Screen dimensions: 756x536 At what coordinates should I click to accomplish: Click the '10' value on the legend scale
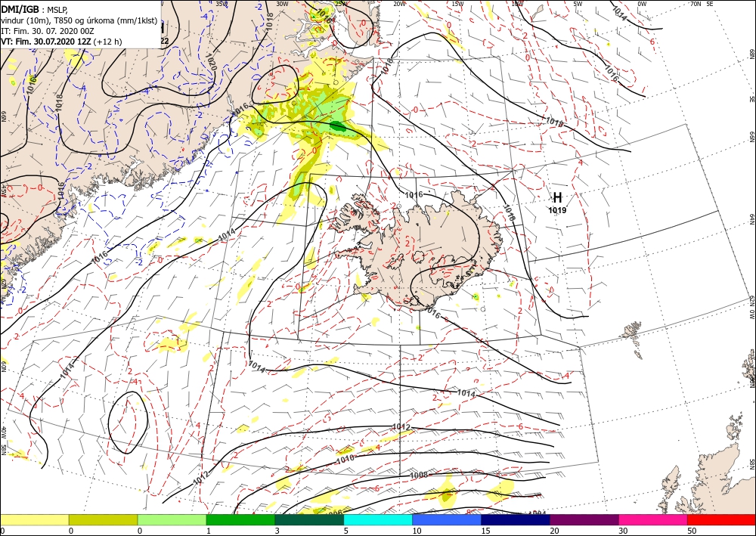pyautogui.click(x=417, y=531)
